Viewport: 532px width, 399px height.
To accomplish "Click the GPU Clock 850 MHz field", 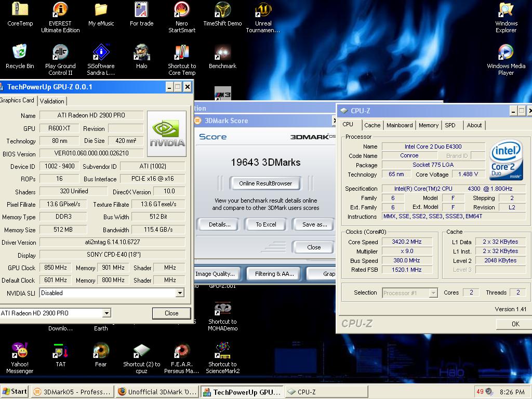I will (55, 268).
